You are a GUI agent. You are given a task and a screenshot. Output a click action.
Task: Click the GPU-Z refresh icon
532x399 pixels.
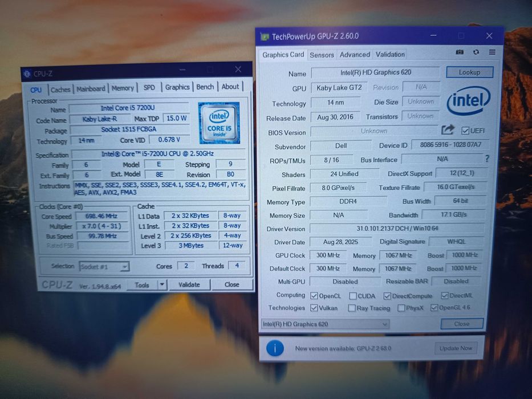[x=476, y=52]
